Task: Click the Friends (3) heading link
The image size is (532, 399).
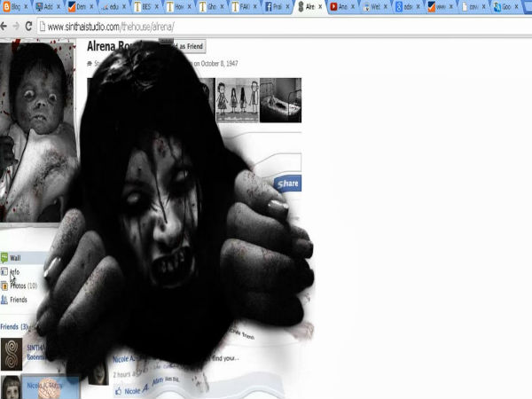Action: click(14, 326)
